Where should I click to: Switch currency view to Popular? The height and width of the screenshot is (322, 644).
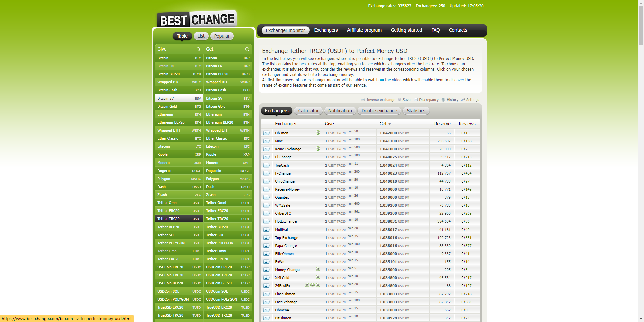pos(222,36)
